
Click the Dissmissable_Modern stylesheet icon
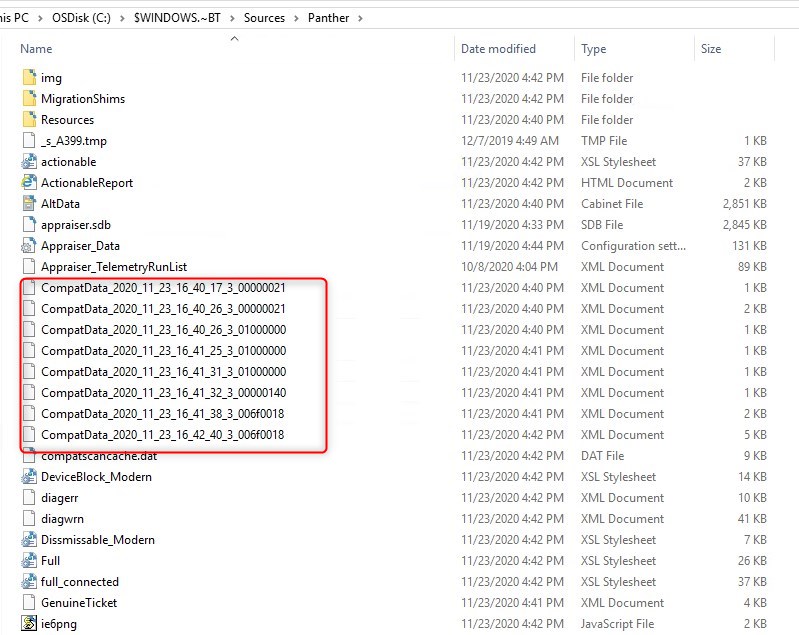29,539
